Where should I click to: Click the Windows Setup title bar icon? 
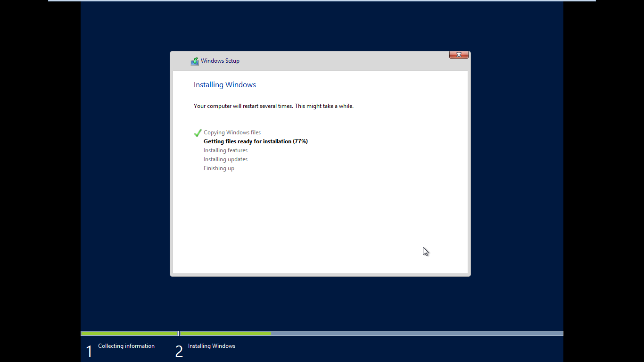(195, 61)
